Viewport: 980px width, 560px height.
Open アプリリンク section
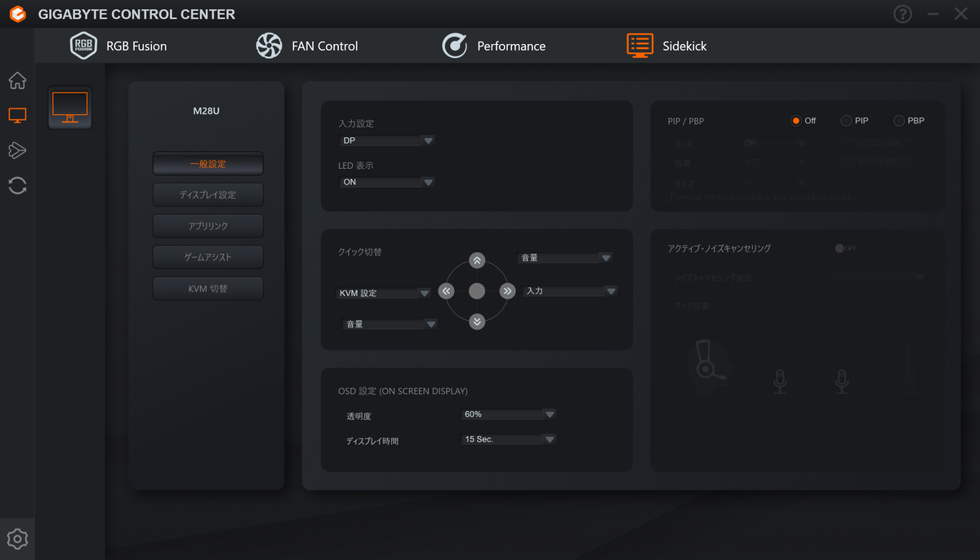click(x=208, y=225)
